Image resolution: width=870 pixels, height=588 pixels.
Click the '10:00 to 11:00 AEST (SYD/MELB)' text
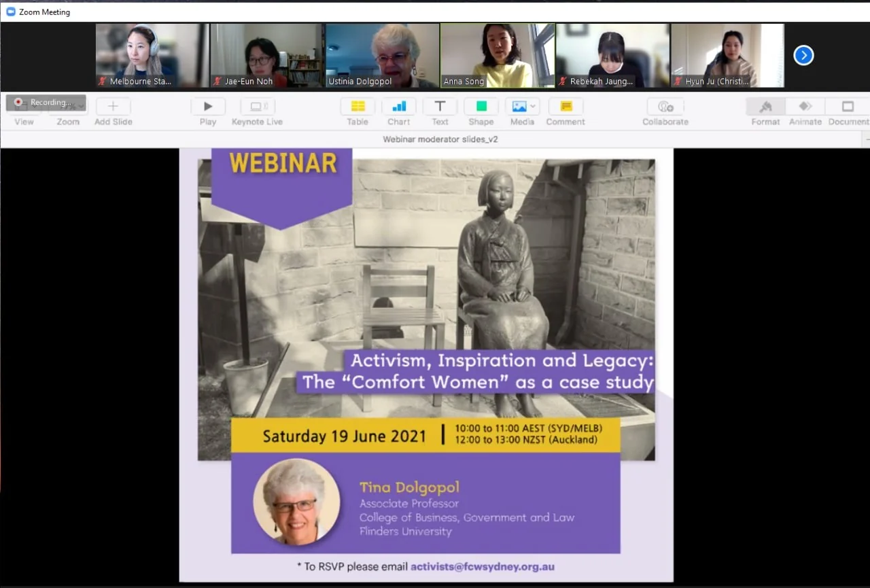(x=528, y=428)
